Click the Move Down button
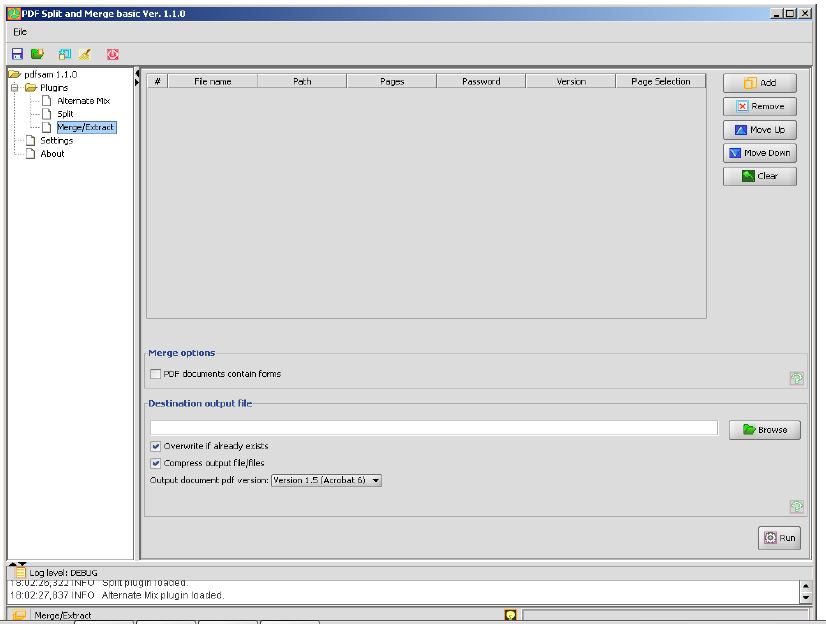This screenshot has height=624, width=826. [760, 153]
